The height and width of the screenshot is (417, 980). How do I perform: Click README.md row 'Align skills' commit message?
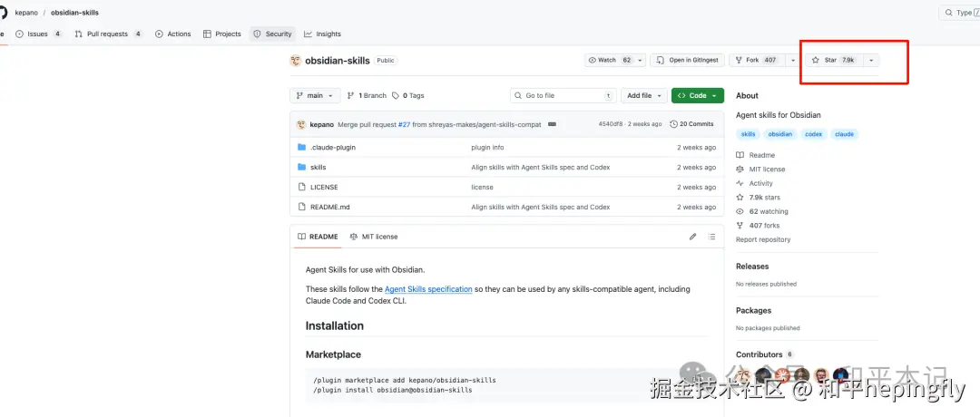541,207
